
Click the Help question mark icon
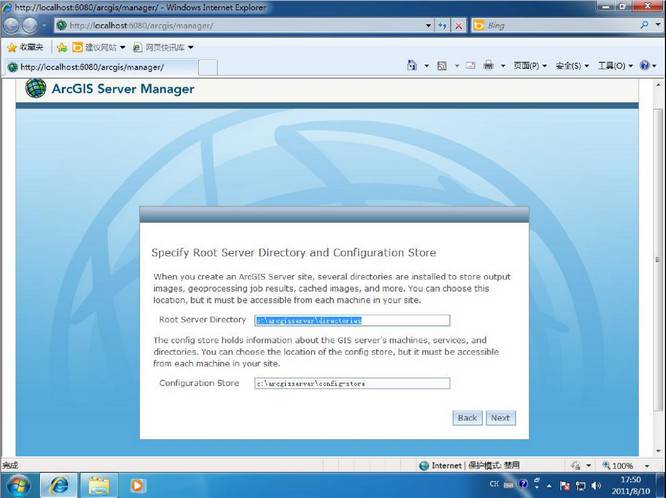pyautogui.click(x=644, y=65)
